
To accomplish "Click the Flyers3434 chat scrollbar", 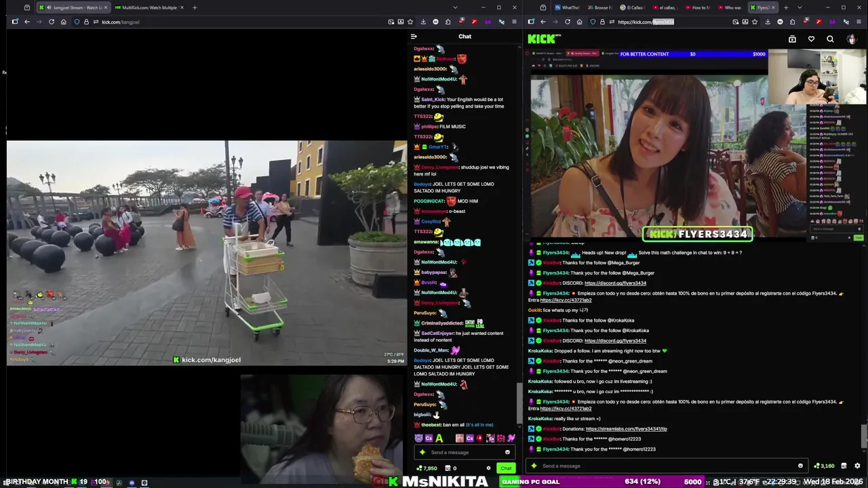I will (864, 436).
